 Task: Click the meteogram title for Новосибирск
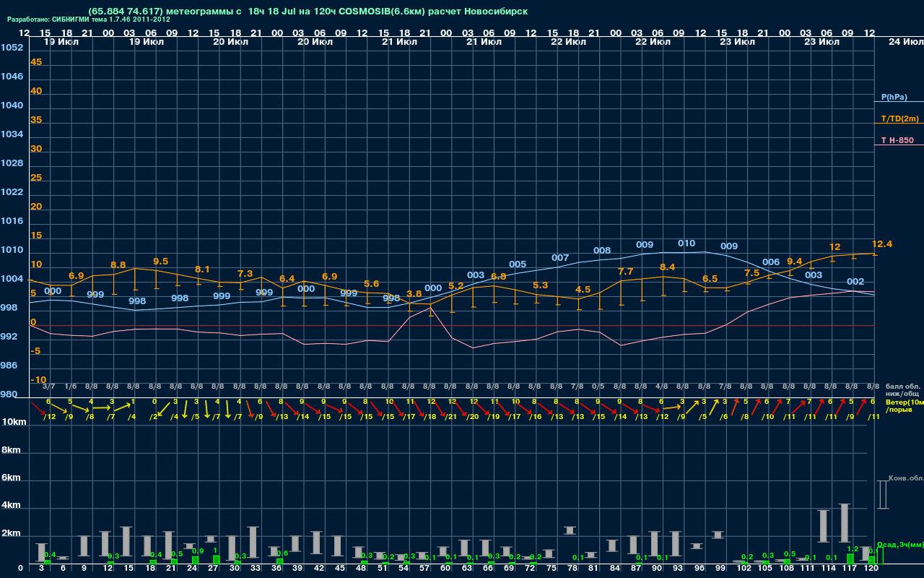pos(308,12)
